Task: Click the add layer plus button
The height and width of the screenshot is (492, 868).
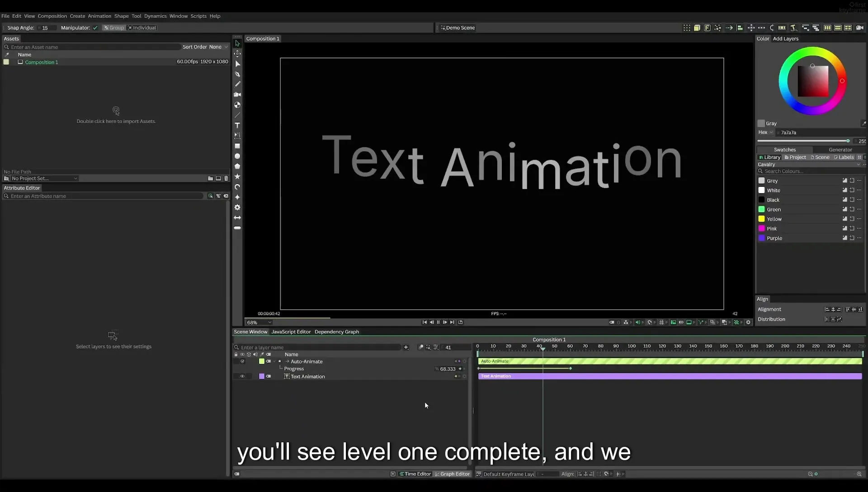Action: (x=406, y=347)
